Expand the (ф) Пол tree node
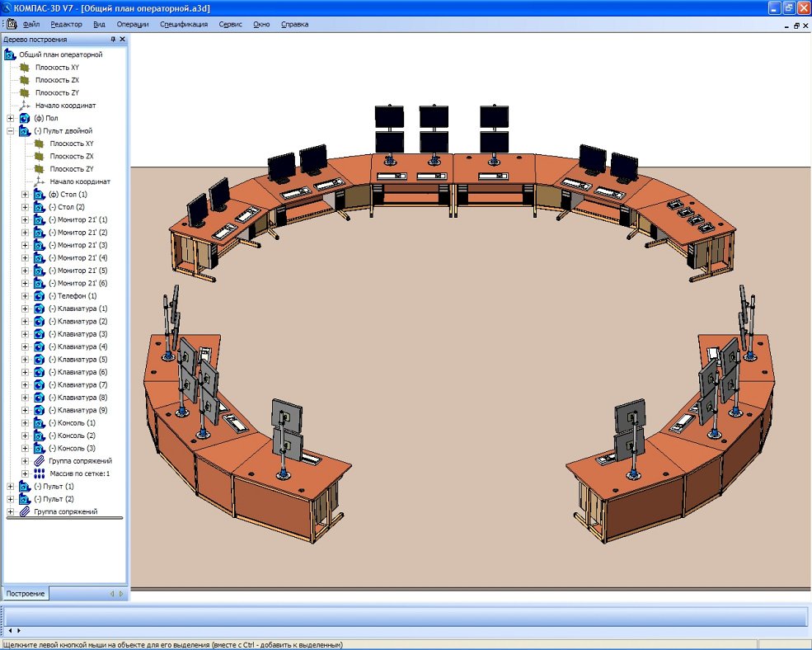 [11, 119]
